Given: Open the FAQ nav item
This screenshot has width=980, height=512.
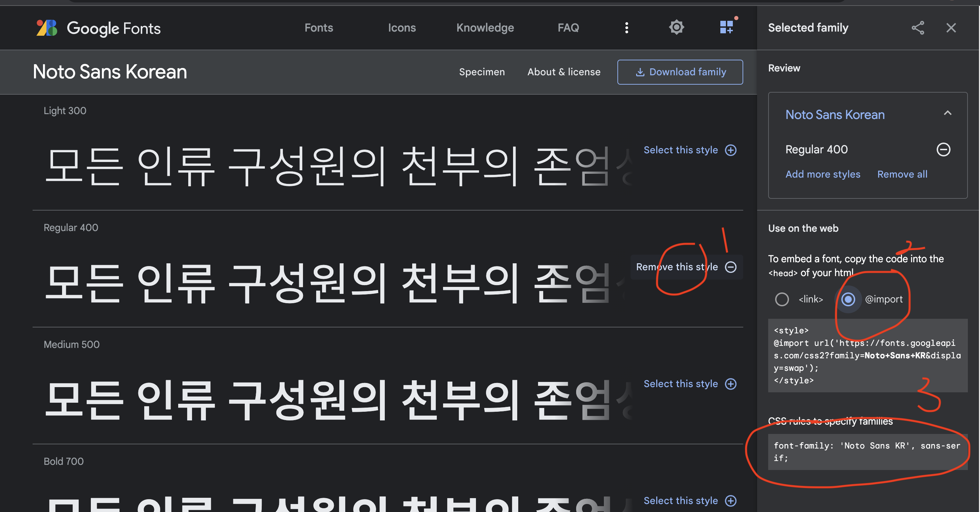Looking at the screenshot, I should point(569,28).
